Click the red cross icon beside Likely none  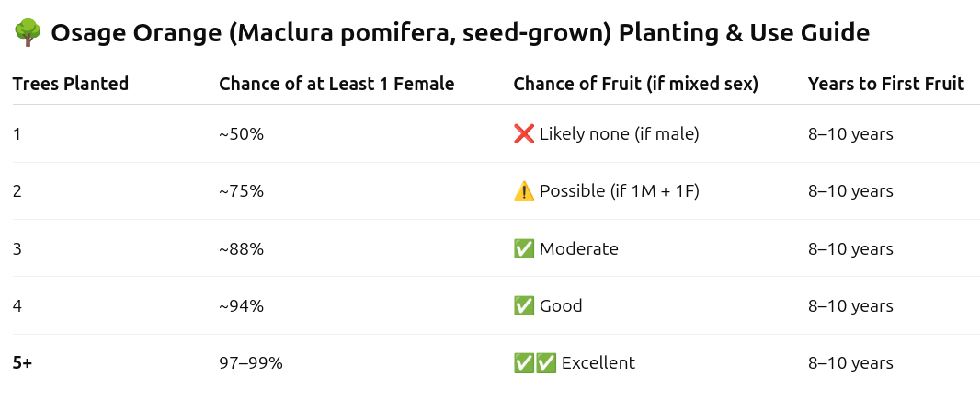pos(524,134)
